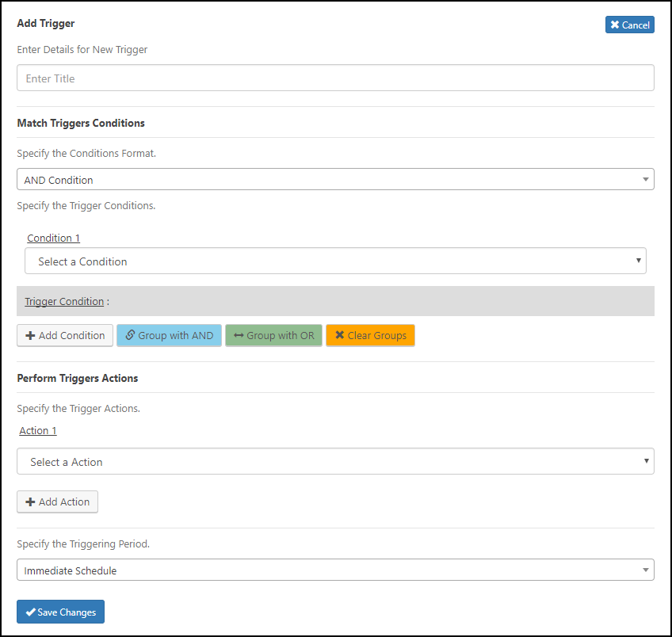
Task: Click the Trigger Condition link
Action: pos(64,302)
